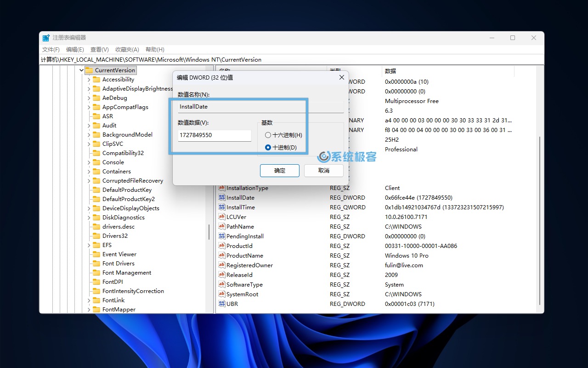Click the string value icon beside SystemRoot

point(221,294)
